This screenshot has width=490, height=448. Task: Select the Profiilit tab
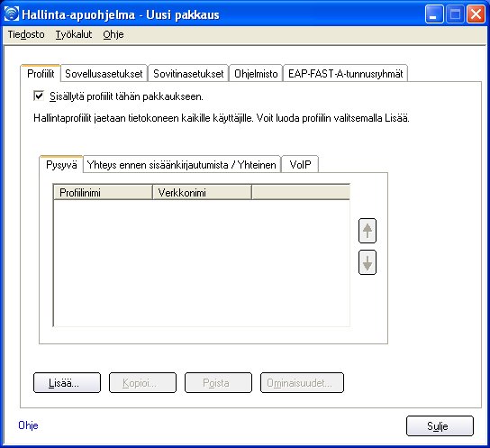coord(41,74)
